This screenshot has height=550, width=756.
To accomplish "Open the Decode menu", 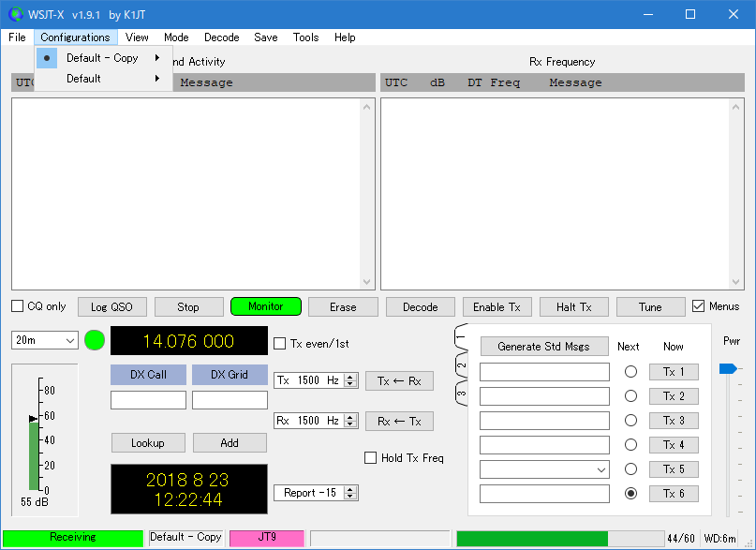I will 222,37.
